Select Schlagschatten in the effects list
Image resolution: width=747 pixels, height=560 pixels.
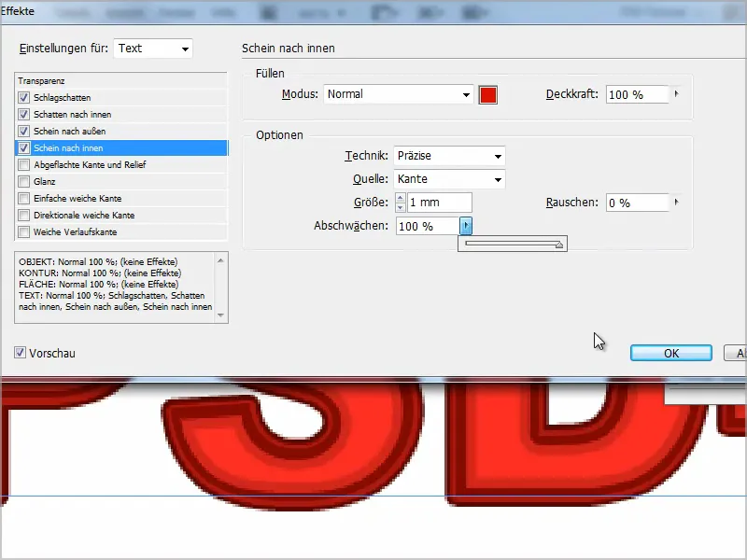[x=121, y=98]
